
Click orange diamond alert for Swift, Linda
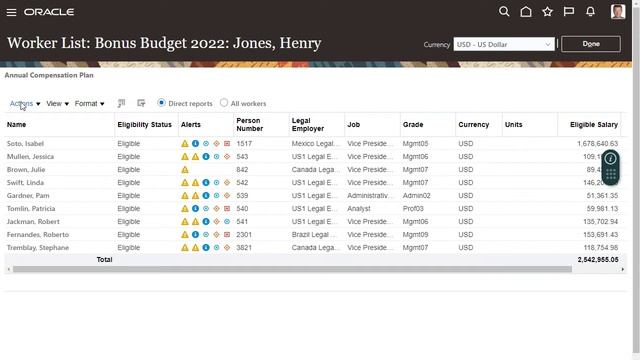[x=227, y=183]
